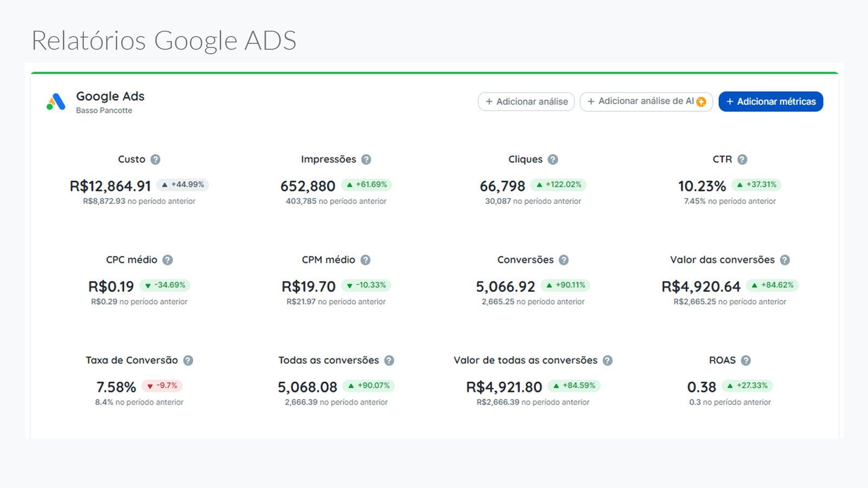The image size is (868, 488).
Task: Click the help icon next to Custo
Action: point(155,159)
